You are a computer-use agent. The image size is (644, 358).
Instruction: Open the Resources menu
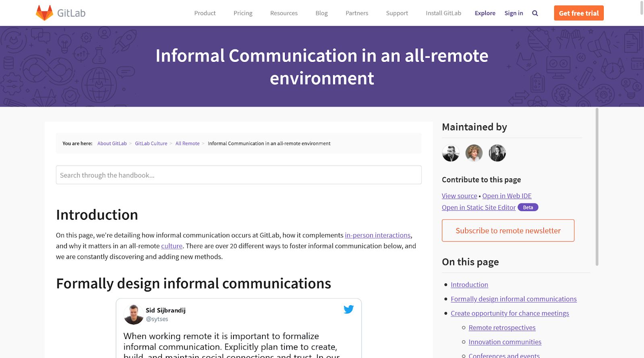[284, 13]
